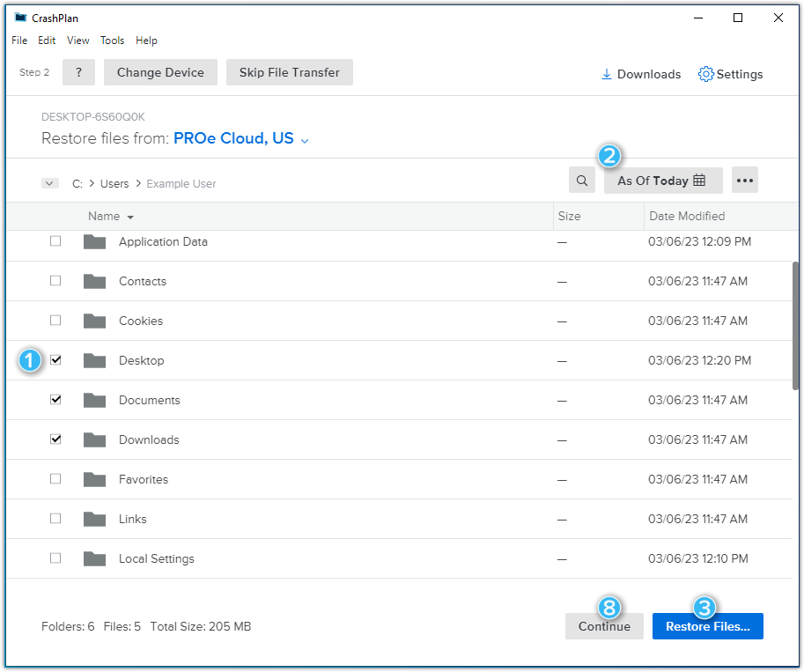Check the Application Data checkbox

tap(55, 241)
